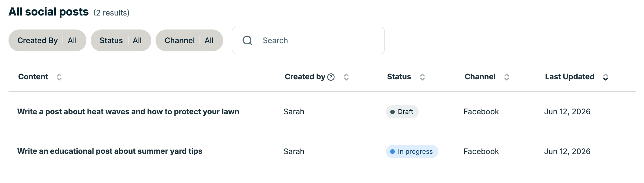Click the Created by column header label
The image size is (644, 183).
point(305,77)
